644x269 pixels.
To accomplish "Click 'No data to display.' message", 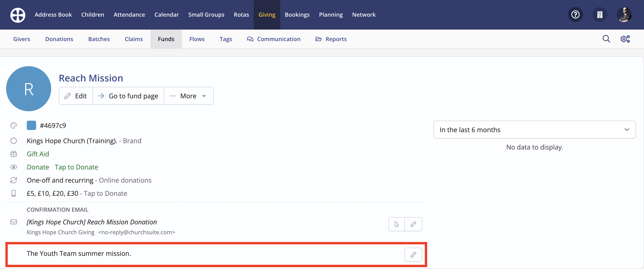I will [x=534, y=147].
